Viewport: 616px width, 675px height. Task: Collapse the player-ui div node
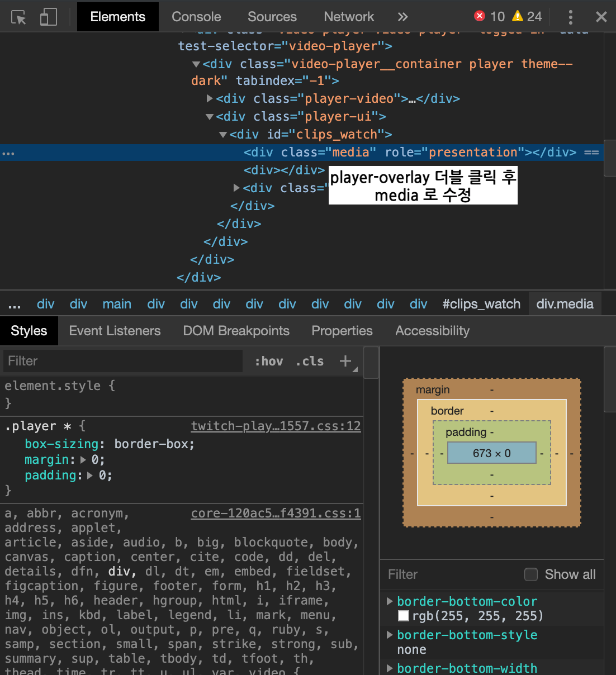click(210, 117)
